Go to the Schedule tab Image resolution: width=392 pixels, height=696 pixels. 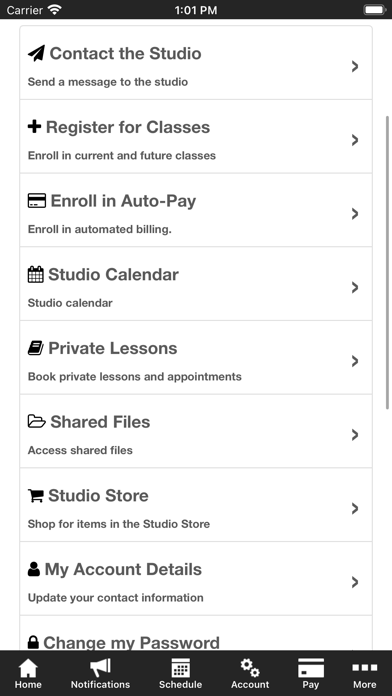tap(181, 673)
